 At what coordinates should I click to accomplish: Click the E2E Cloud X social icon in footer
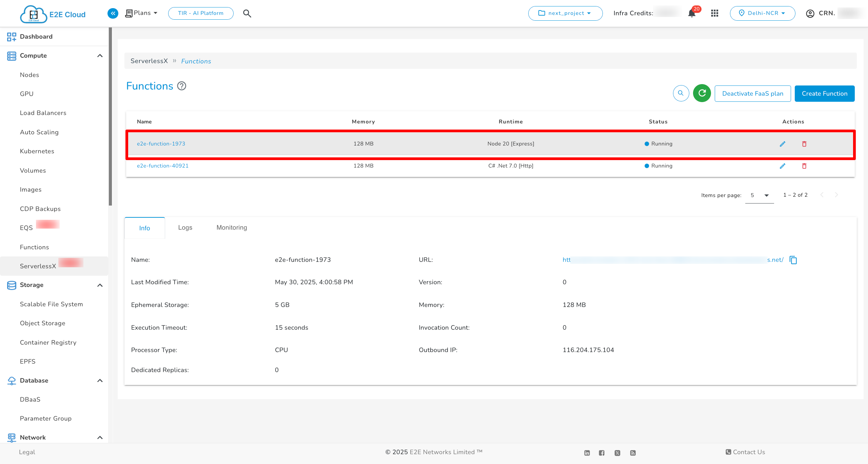pyautogui.click(x=617, y=452)
